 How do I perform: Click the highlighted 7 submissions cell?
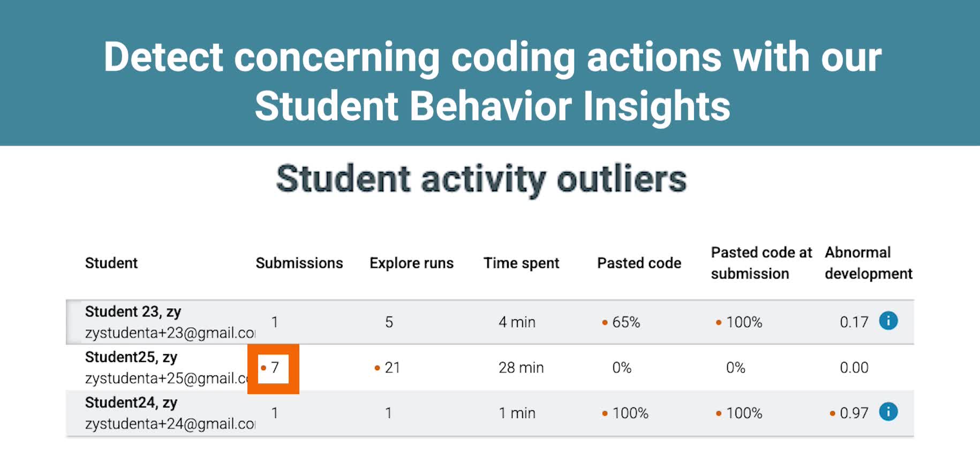tap(273, 368)
